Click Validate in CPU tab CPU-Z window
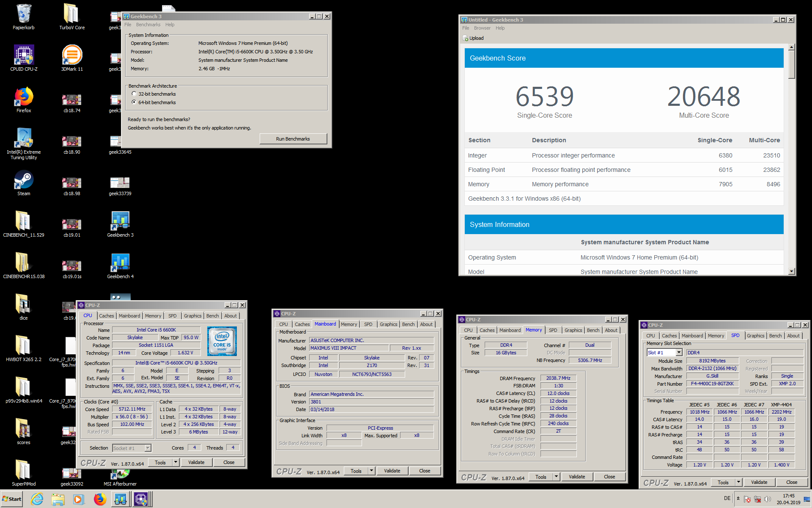The image size is (812, 508). (196, 462)
